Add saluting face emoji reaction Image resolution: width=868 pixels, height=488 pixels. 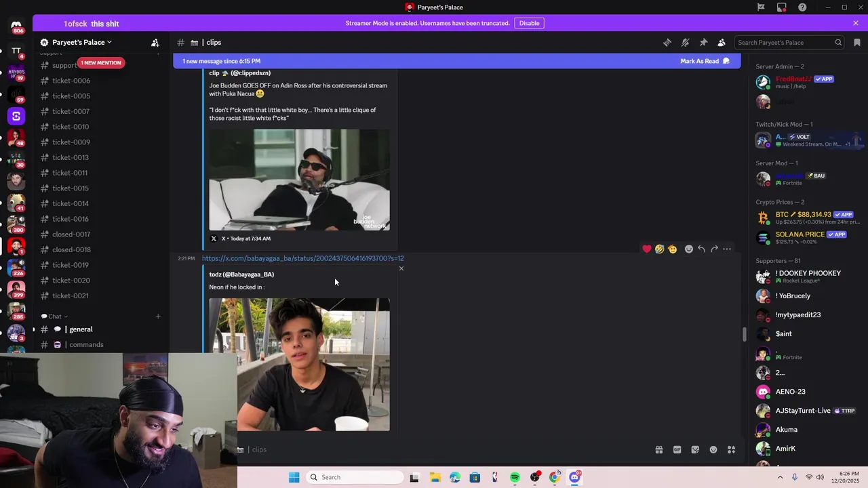tap(672, 249)
